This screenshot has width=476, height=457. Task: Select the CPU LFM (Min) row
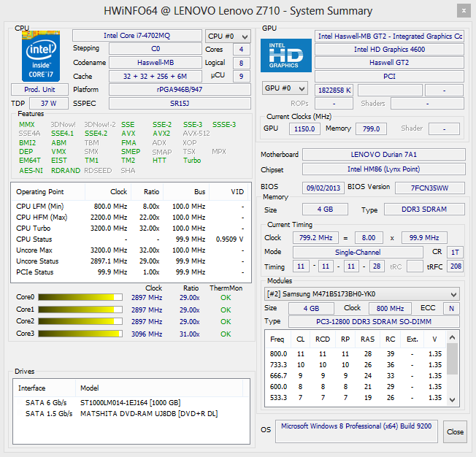[x=131, y=207]
